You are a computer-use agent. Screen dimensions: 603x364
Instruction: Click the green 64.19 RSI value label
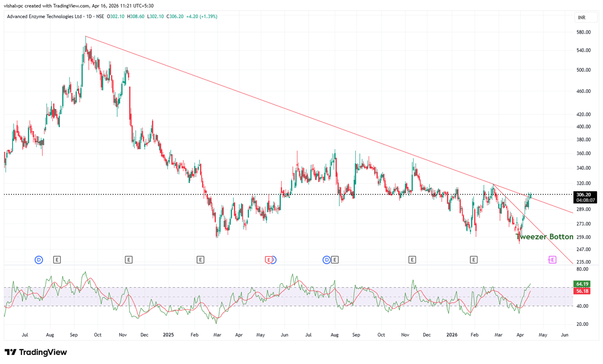click(x=581, y=284)
